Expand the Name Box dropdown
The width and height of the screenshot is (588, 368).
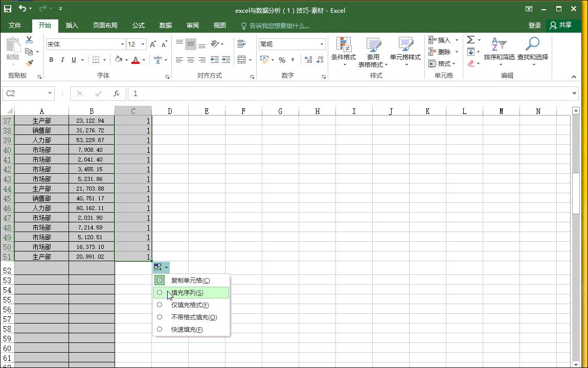pos(50,94)
